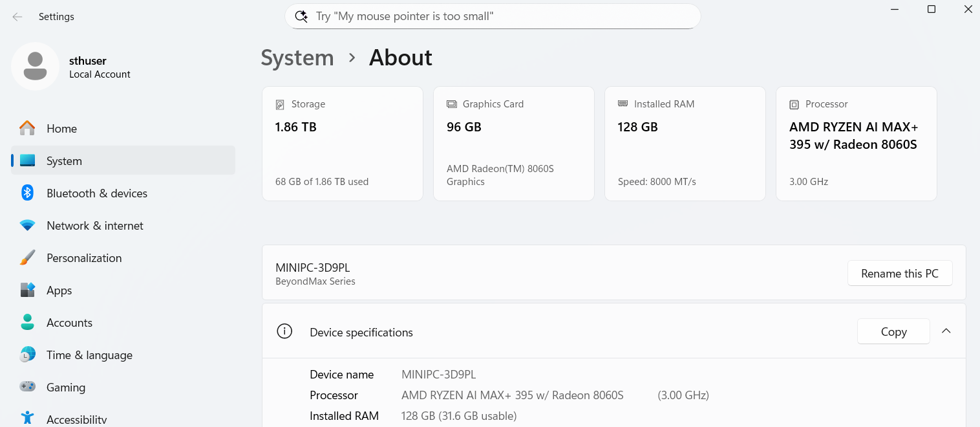Click the Home house icon

(x=27, y=128)
